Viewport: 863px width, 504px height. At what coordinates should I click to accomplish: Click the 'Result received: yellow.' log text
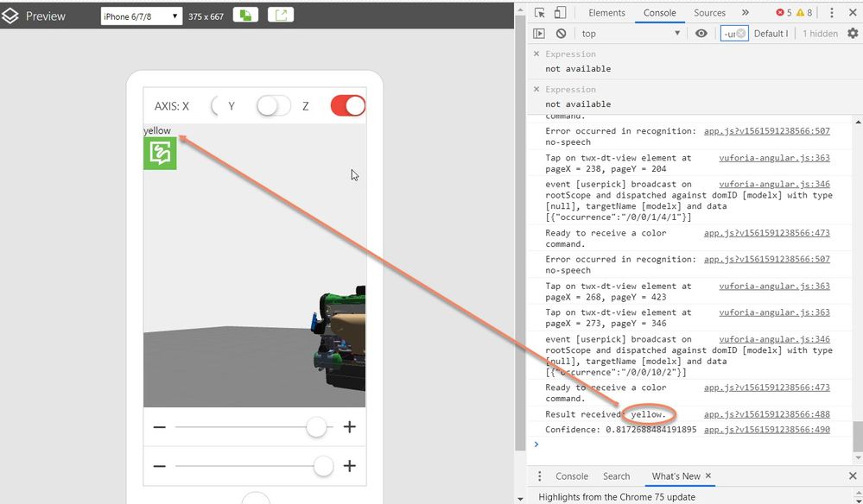coord(606,414)
